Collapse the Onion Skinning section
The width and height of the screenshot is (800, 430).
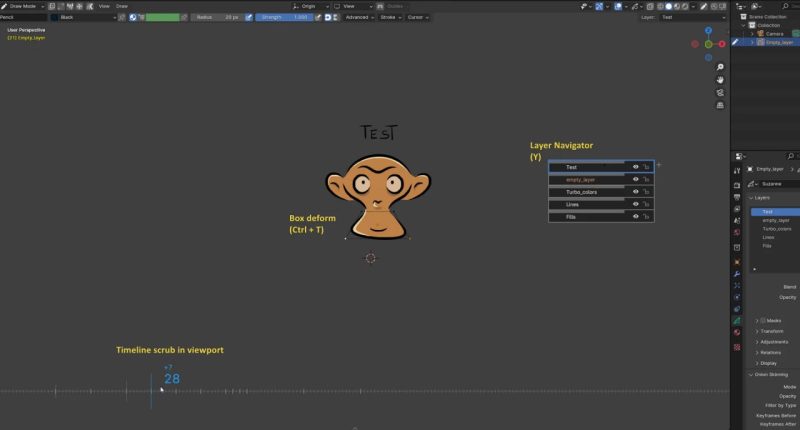point(751,374)
